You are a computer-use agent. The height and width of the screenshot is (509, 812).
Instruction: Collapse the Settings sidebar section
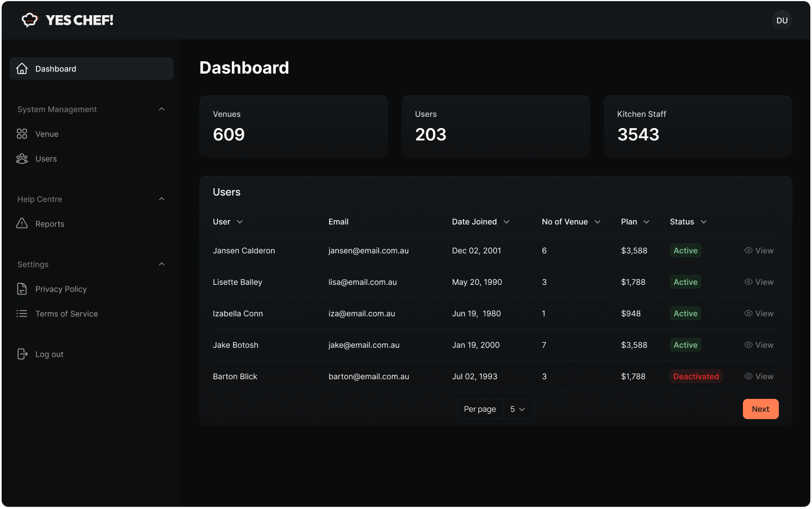162,264
